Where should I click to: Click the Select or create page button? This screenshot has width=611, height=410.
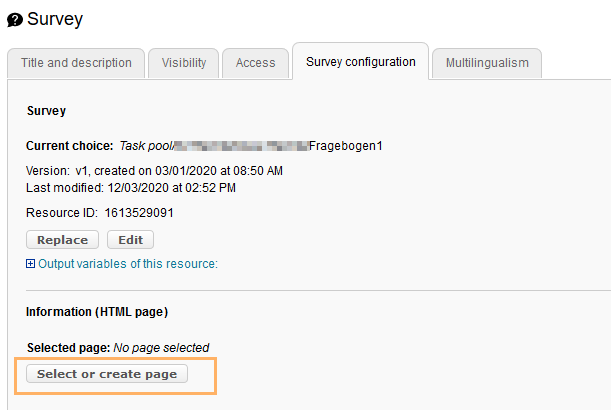tap(107, 374)
